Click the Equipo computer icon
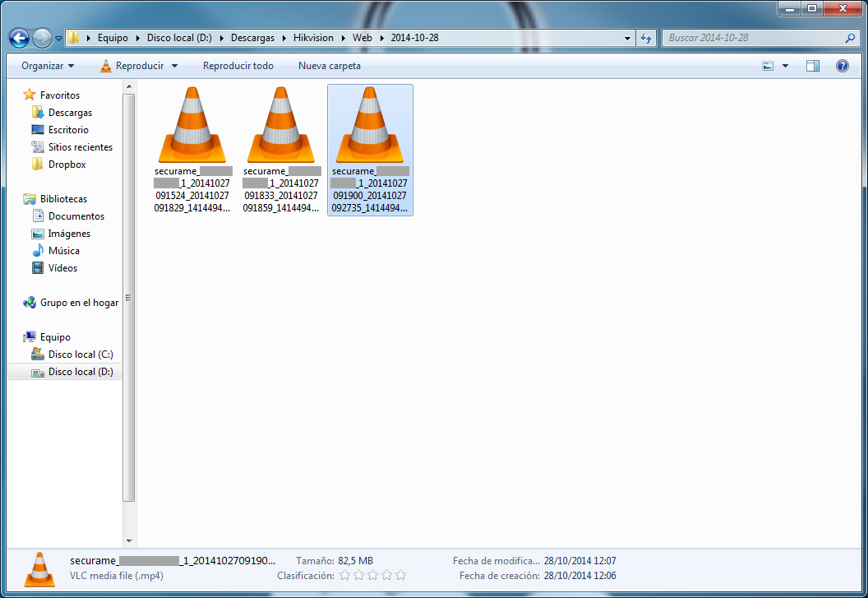The height and width of the screenshot is (598, 868). 30,337
